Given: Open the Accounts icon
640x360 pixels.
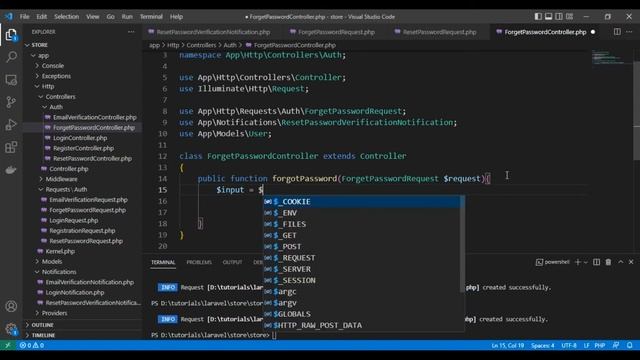Looking at the screenshot, I should 11,306.
